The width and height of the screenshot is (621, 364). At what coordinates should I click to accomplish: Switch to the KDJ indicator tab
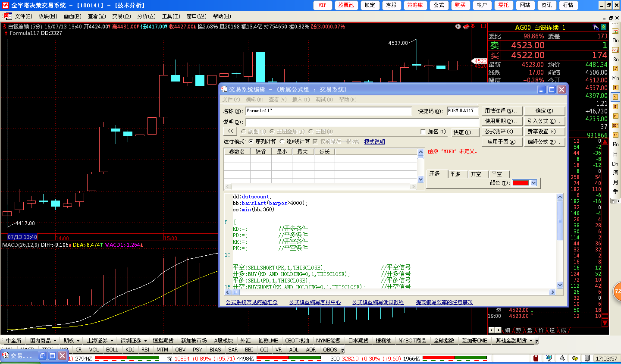130,350
